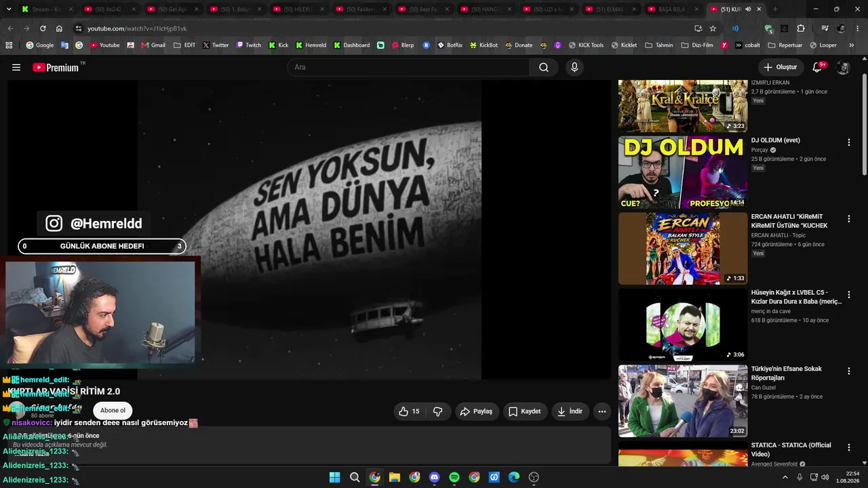
Task: Switch to the (50) Ati242 tab
Action: click(x=110, y=9)
